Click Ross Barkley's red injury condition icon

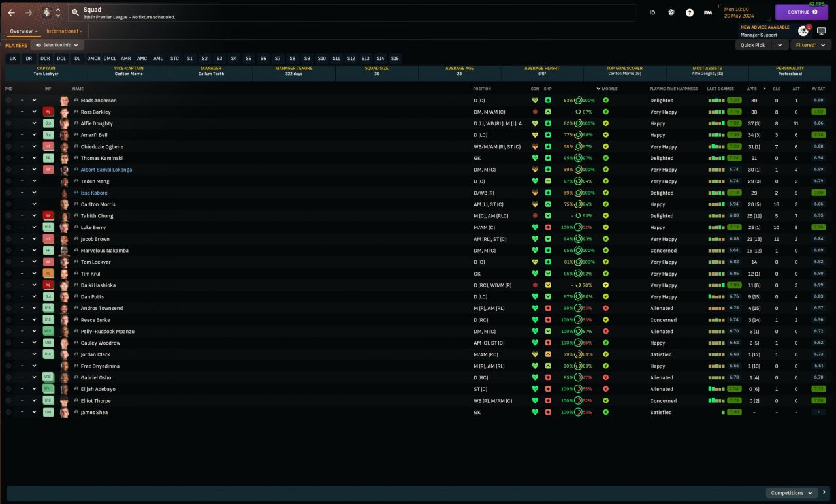[x=535, y=112]
